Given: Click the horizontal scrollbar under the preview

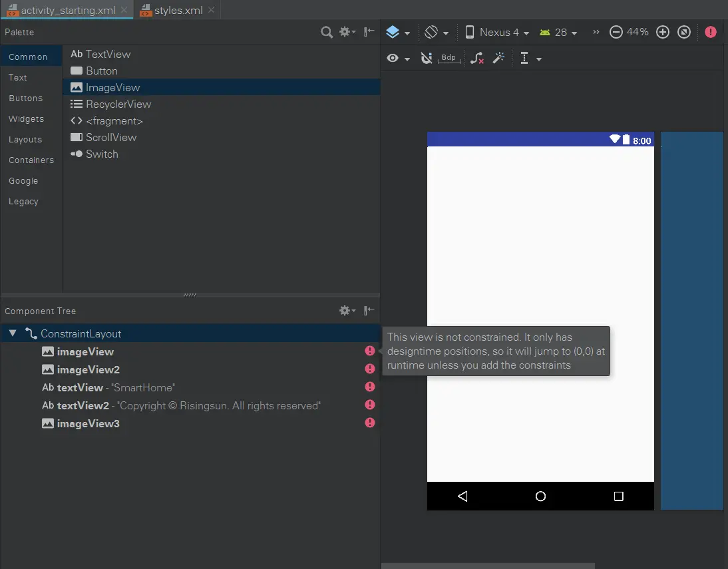Looking at the screenshot, I should [x=488, y=566].
